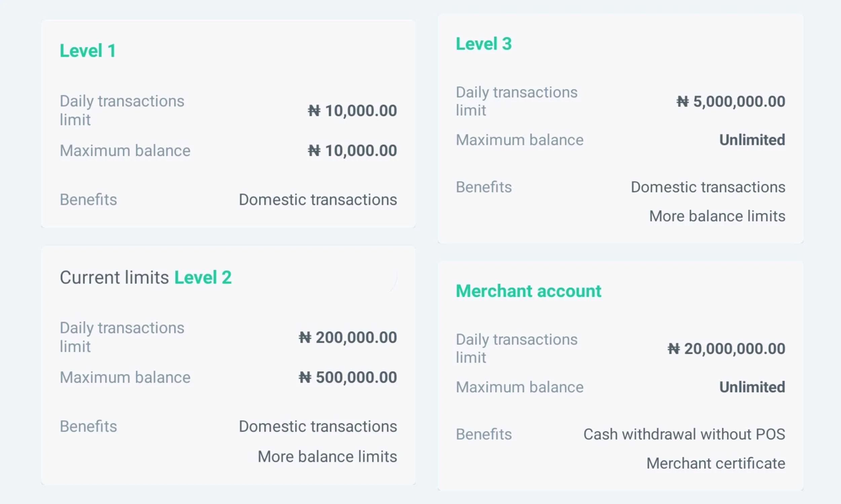The width and height of the screenshot is (841, 504).
Task: Click More balance limits in Level 2 card
Action: [327, 457]
